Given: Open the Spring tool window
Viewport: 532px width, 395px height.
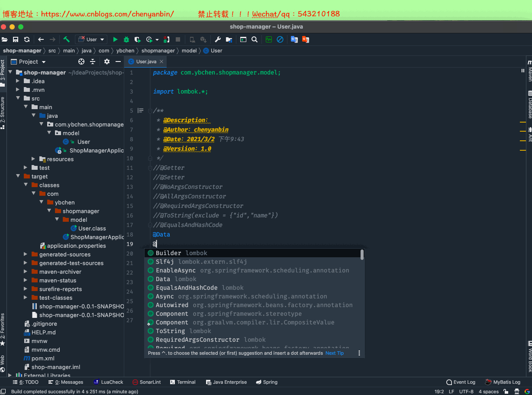Looking at the screenshot, I should (267, 382).
